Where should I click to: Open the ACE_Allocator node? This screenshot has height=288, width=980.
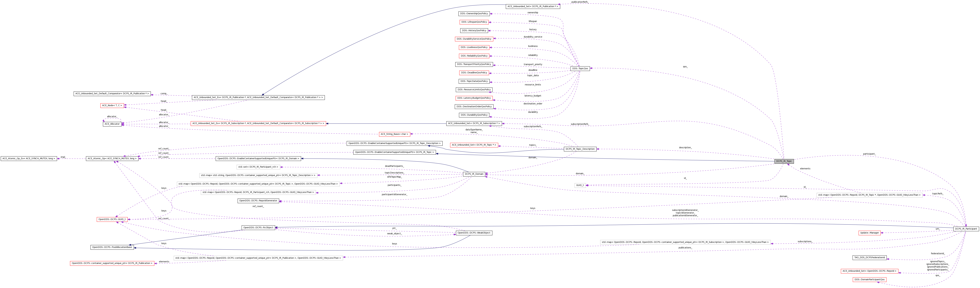(x=112, y=124)
